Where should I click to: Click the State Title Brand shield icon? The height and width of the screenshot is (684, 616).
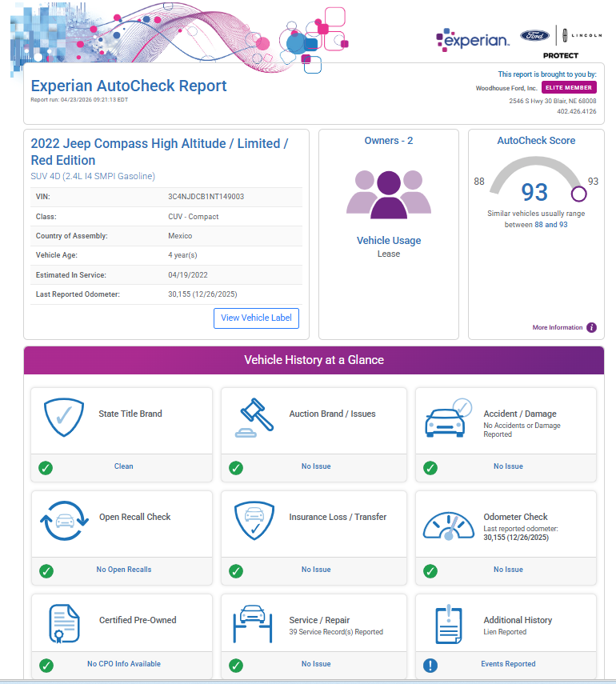point(64,417)
